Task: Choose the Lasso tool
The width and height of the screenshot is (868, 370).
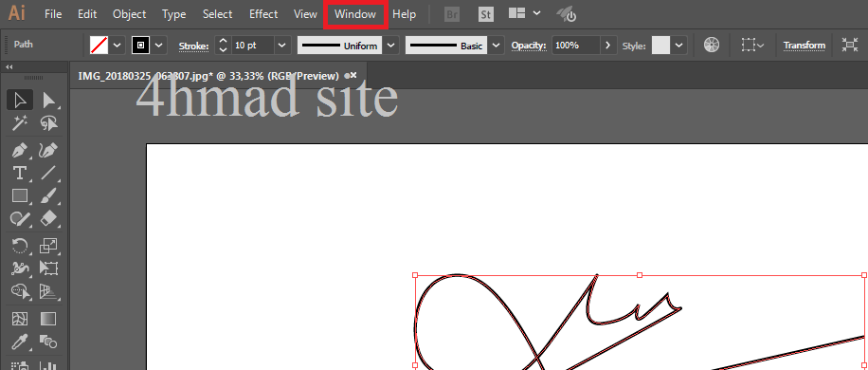Action: 48,123
